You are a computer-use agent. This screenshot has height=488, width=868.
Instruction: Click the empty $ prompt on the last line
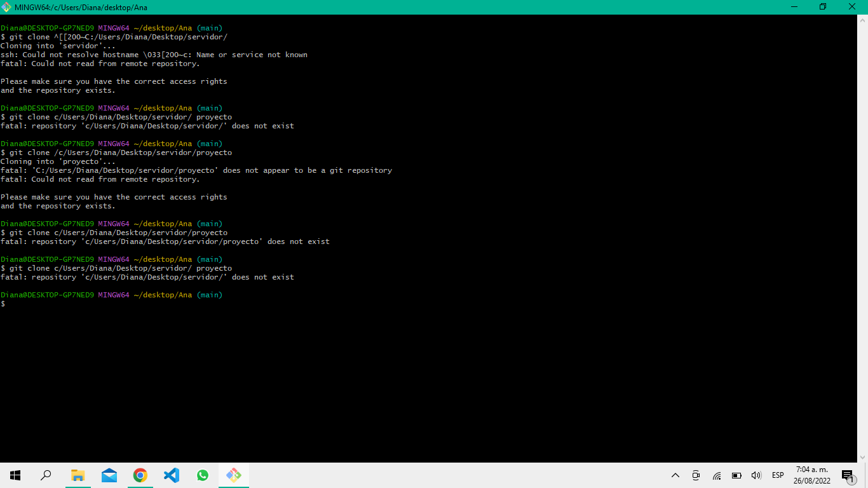[3, 304]
